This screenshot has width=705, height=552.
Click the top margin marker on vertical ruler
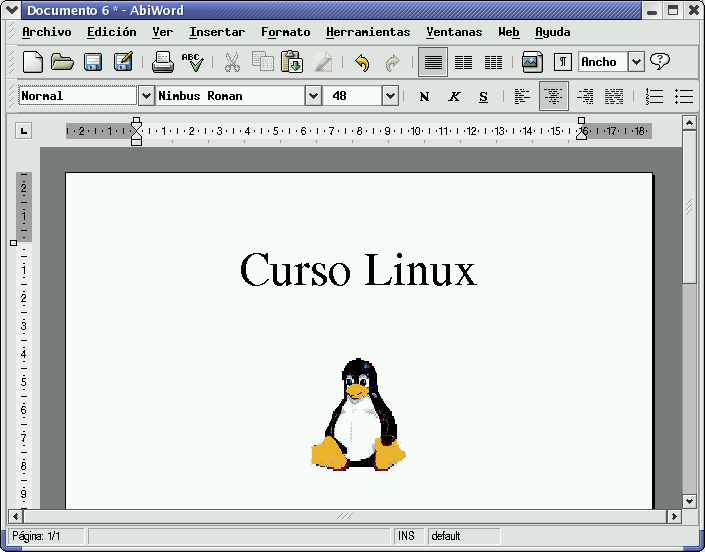pos(13,243)
